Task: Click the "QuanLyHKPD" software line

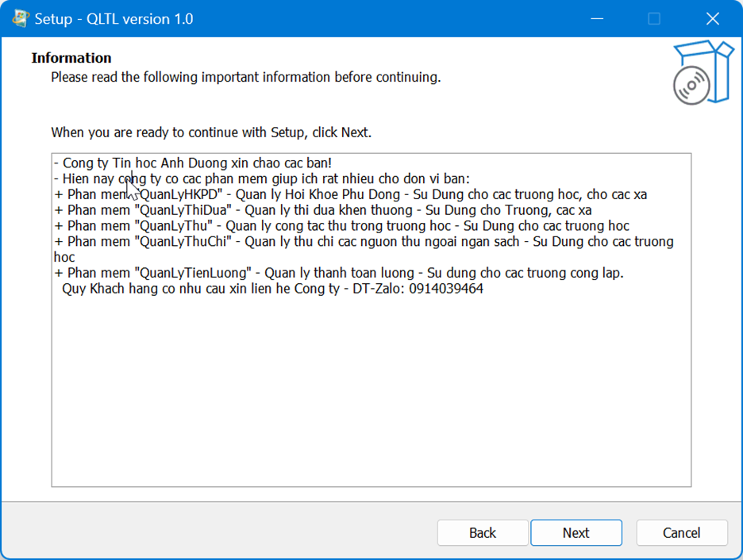Action: tap(349, 194)
